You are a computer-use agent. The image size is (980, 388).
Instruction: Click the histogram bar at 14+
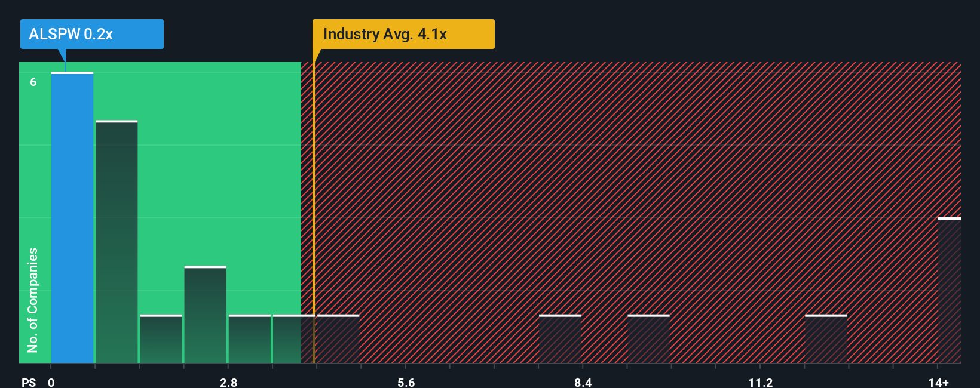950,290
